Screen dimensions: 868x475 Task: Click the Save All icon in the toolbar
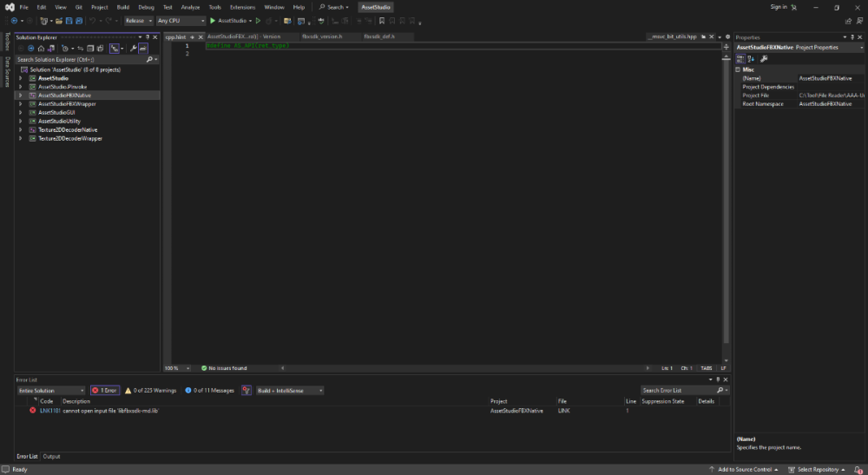coord(79,21)
